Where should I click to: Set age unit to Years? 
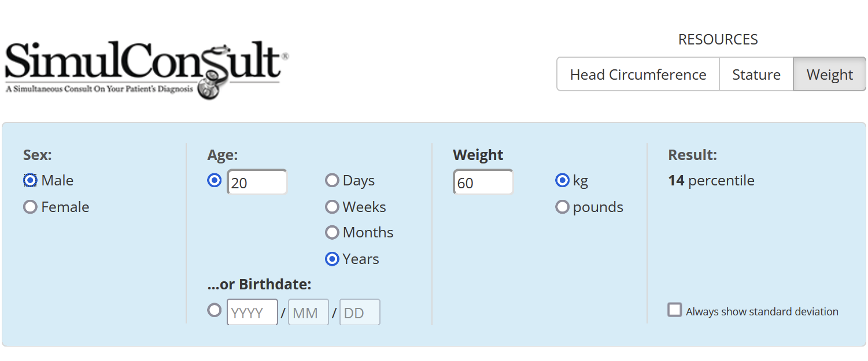pos(332,259)
